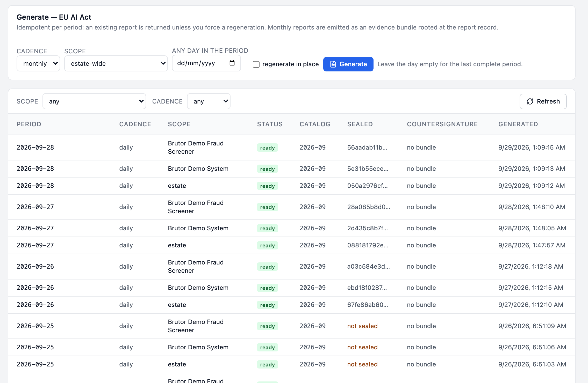
Task: Click timestamp 9/27/2026, 1:12:10 AM
Action: point(531,305)
